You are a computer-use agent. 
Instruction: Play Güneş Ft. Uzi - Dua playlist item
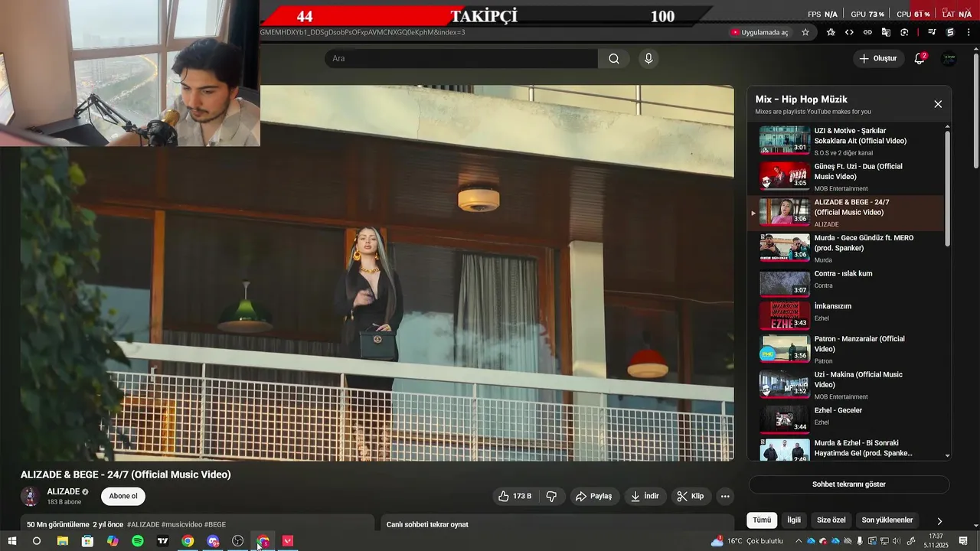tap(847, 176)
